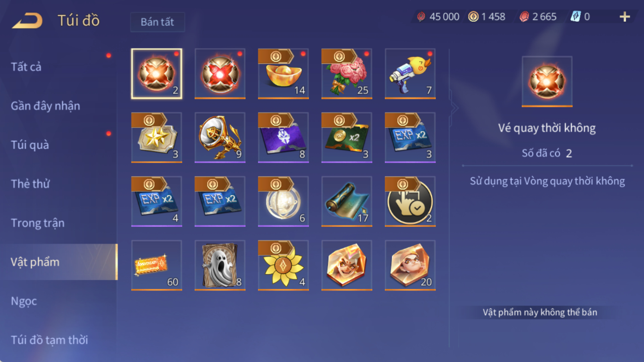Select the golden star ticket item
This screenshot has height=362, width=644.
156,137
